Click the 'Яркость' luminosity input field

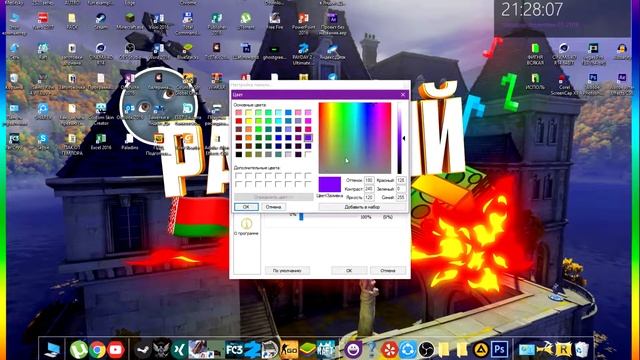click(x=369, y=197)
